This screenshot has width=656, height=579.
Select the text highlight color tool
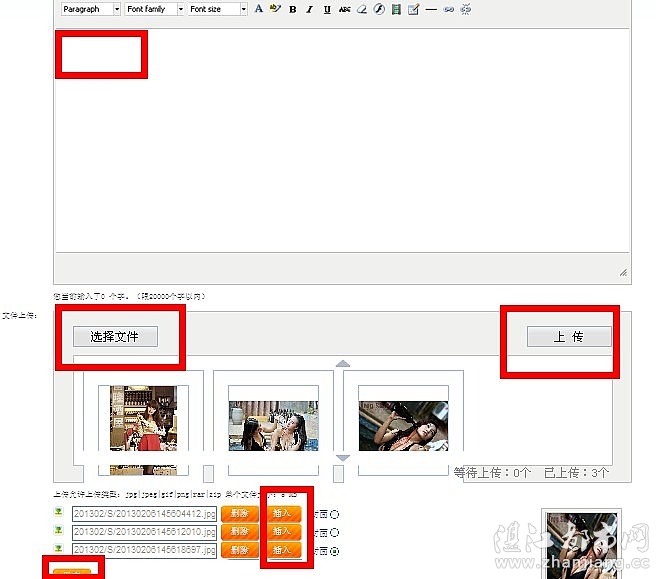(x=274, y=9)
